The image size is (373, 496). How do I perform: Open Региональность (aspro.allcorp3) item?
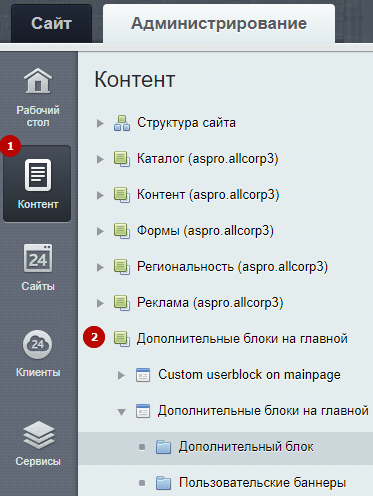[232, 267]
